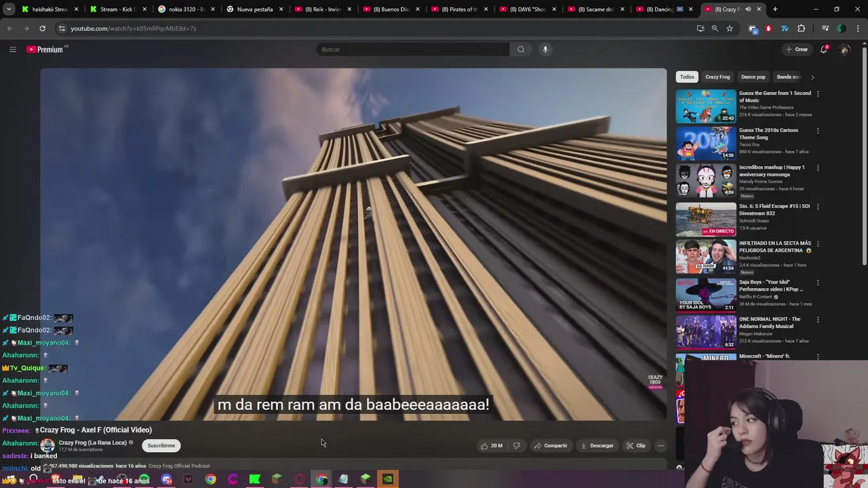
Task: Start voice search with the microphone icon
Action: pyautogui.click(x=545, y=49)
